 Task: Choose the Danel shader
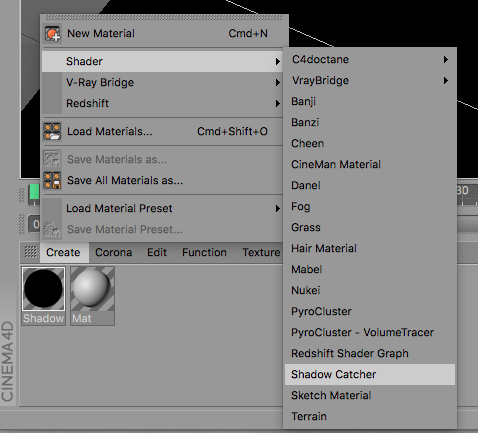370,185
